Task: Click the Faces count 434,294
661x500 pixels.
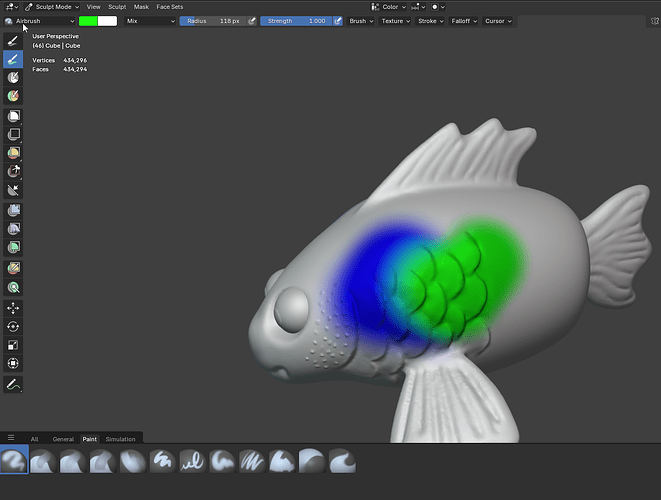Action: (x=75, y=69)
